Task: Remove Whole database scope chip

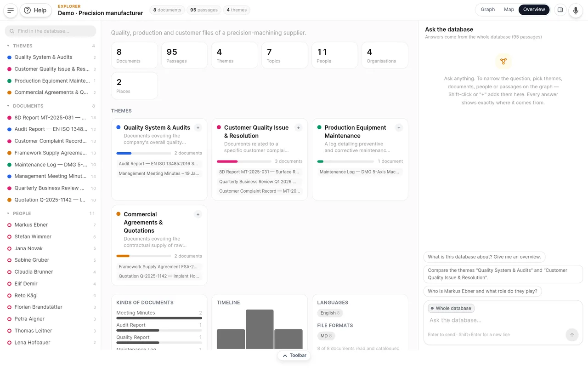Action: [451, 308]
